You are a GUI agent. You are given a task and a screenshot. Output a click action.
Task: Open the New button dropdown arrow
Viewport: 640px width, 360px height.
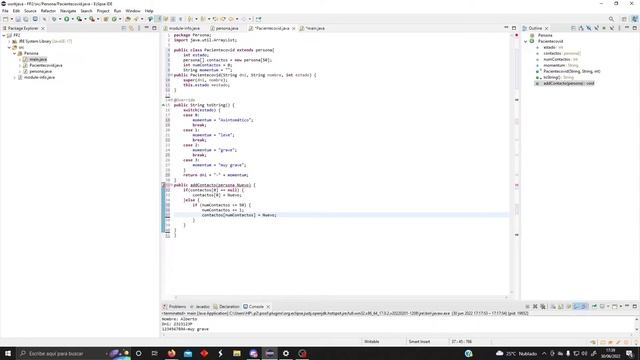click(11, 19)
